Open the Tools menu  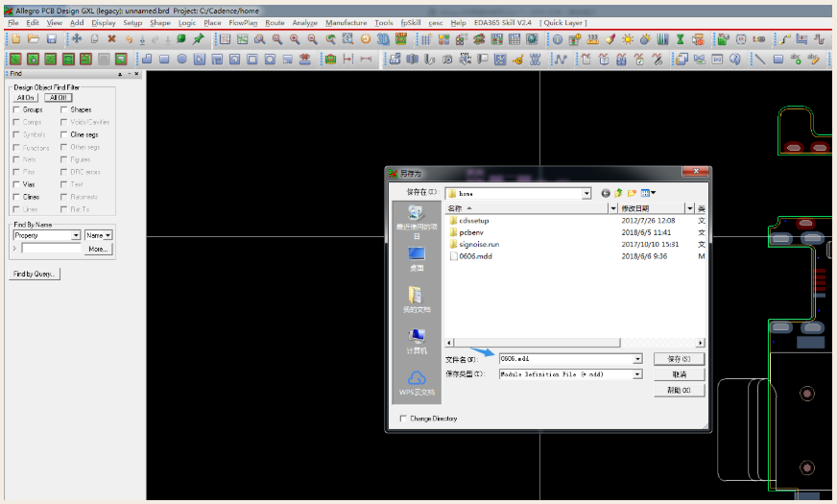pyautogui.click(x=384, y=22)
